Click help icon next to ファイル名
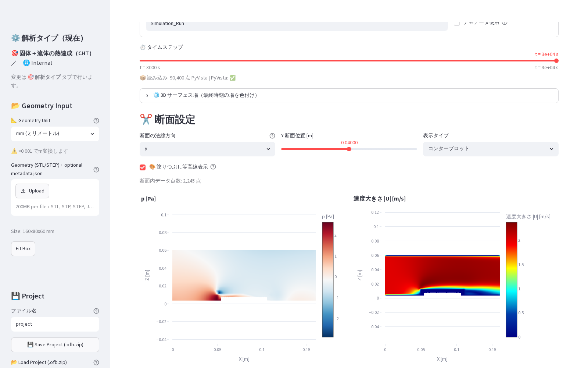Image resolution: width=588 pixels, height=368 pixels. click(x=96, y=311)
